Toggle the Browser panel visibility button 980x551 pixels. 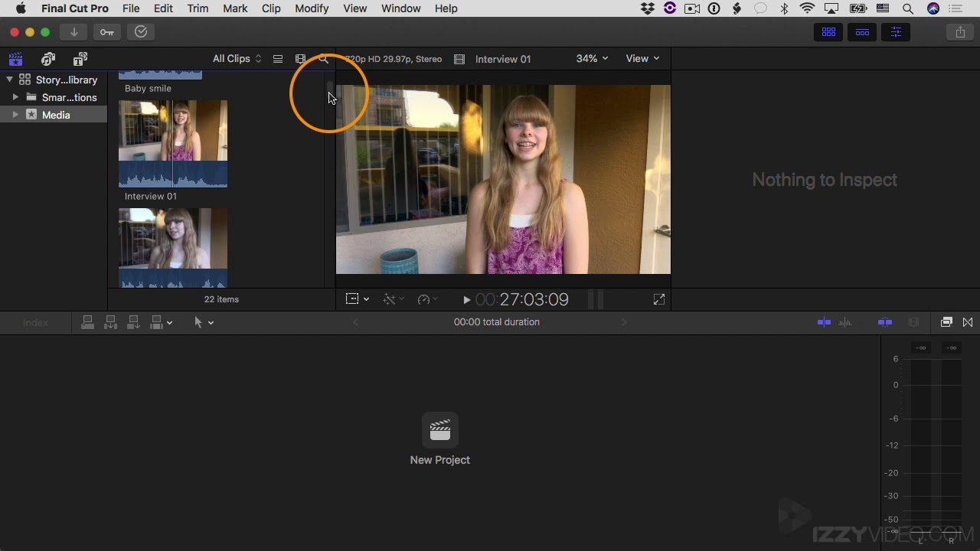click(x=828, y=32)
